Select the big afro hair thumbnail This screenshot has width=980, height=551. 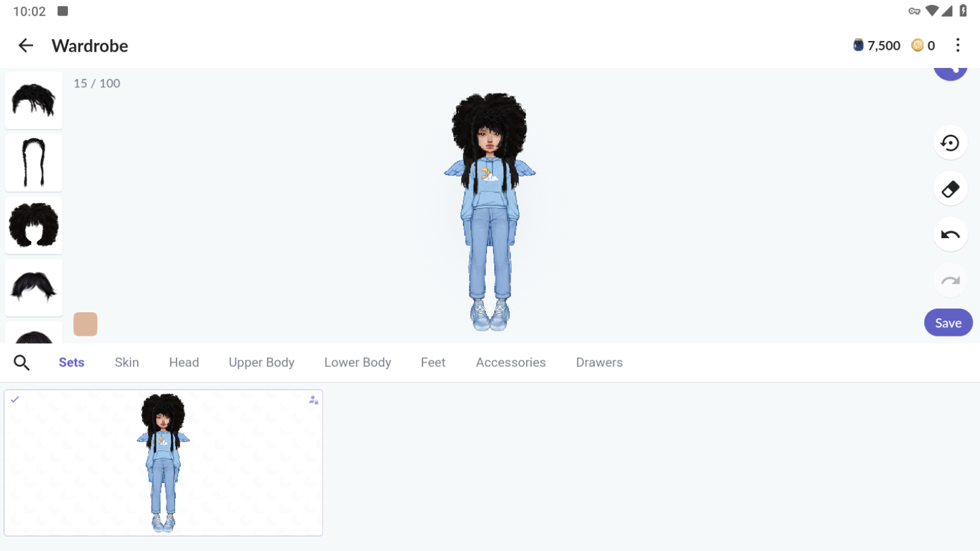(x=34, y=225)
